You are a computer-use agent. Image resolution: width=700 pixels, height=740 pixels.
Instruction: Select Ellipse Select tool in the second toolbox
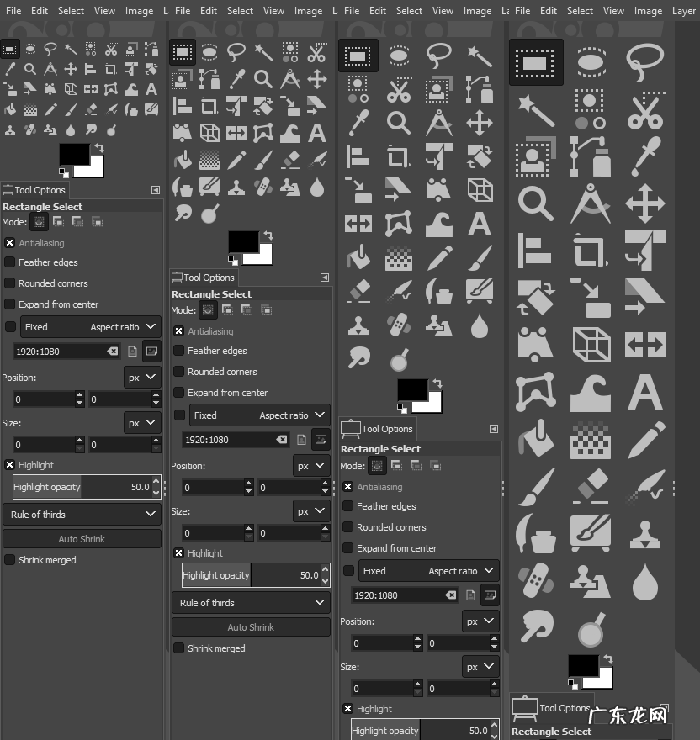tap(209, 53)
